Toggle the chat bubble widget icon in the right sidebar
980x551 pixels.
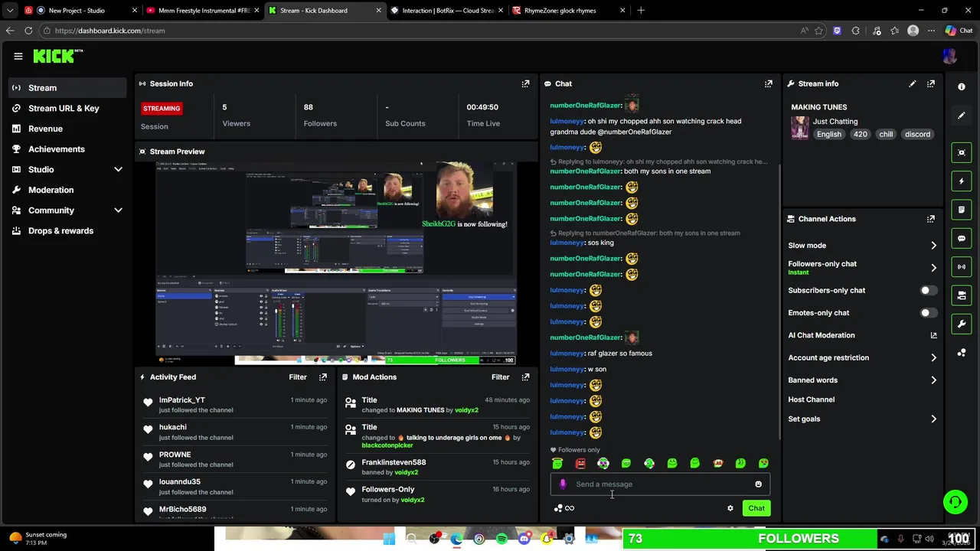coord(962,238)
